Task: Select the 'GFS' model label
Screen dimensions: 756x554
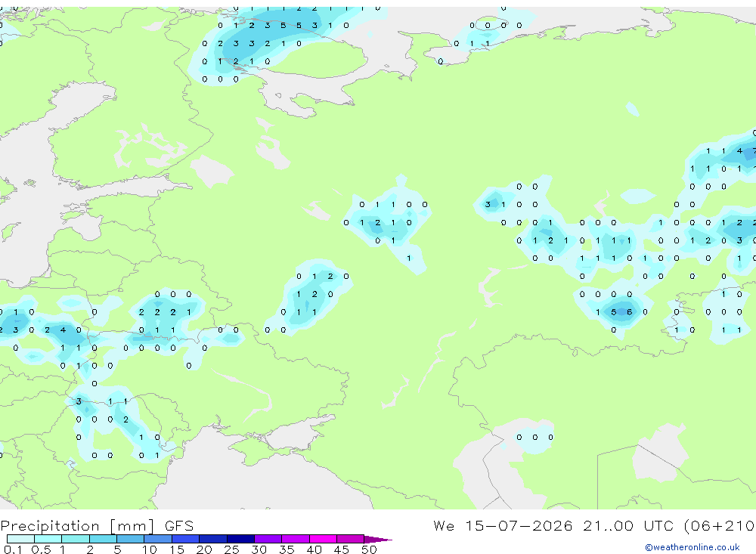Action: pos(179,526)
